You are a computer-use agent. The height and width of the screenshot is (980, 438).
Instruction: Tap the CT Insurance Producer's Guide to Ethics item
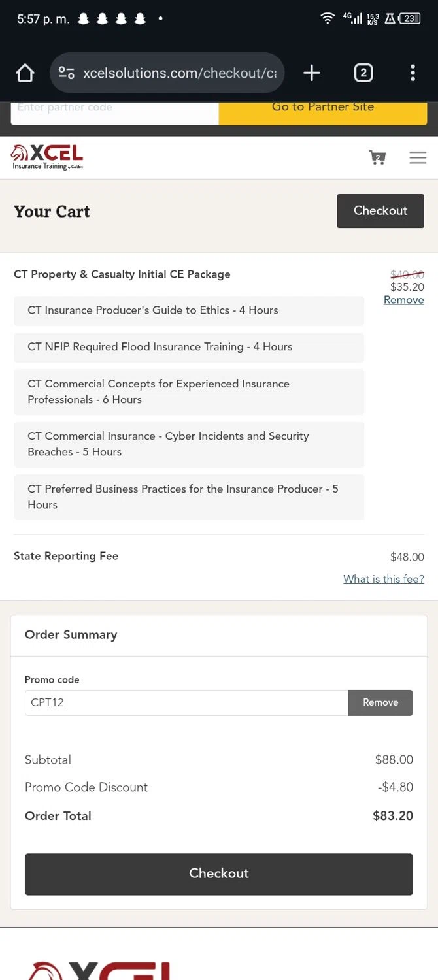click(x=188, y=310)
